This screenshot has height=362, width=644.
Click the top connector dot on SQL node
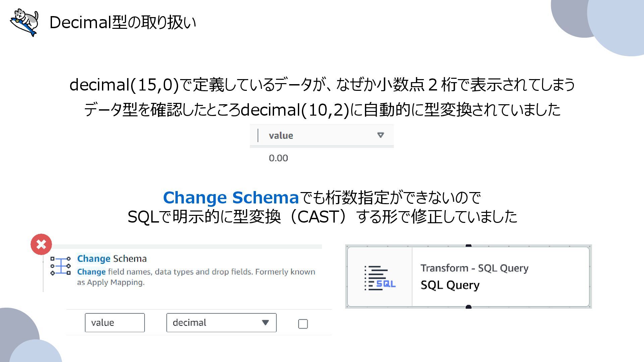(469, 246)
